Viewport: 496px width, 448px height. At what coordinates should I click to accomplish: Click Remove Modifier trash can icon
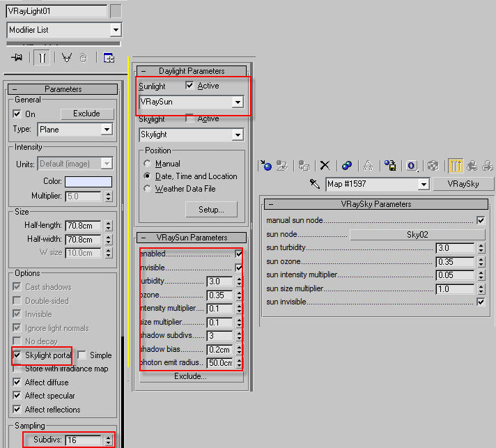click(84, 58)
